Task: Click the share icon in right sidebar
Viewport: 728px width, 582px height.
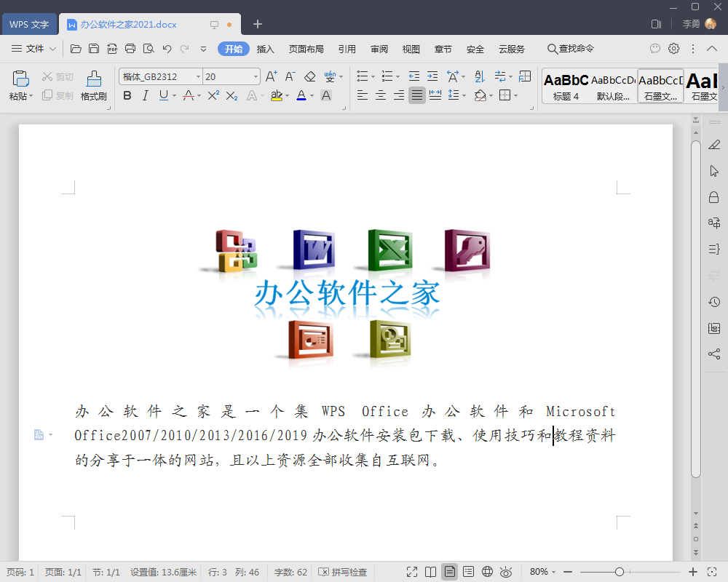Action: [x=714, y=354]
